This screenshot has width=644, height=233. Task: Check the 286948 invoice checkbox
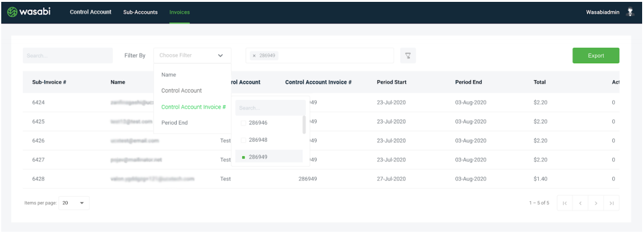coord(243,140)
